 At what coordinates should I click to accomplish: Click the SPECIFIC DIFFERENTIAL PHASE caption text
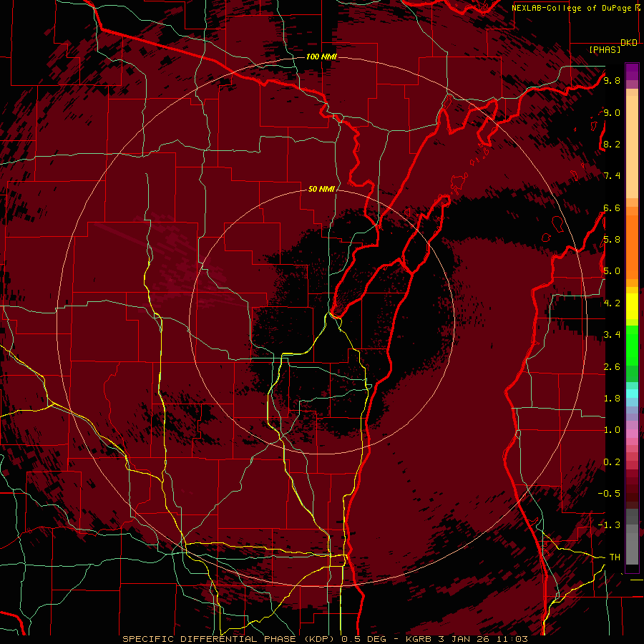pyautogui.click(x=209, y=639)
